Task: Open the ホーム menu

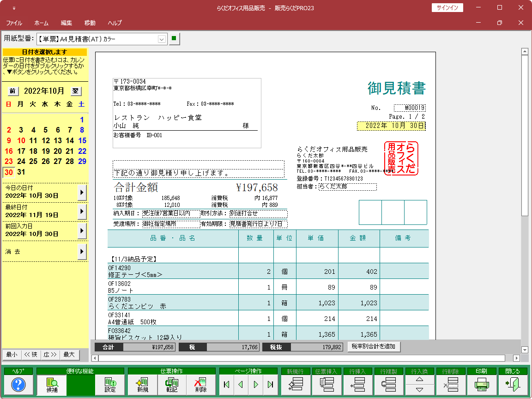Action: [42, 23]
